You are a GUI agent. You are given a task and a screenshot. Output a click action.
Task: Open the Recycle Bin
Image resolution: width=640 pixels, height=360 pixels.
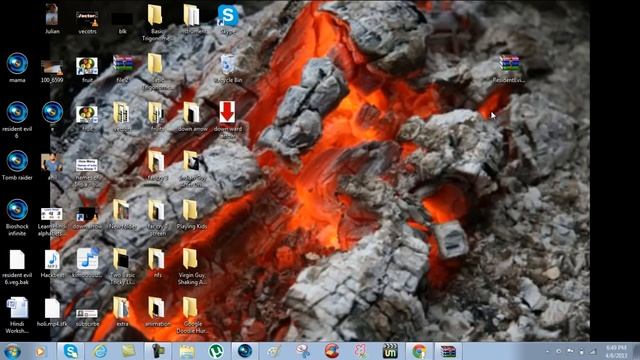click(228, 67)
